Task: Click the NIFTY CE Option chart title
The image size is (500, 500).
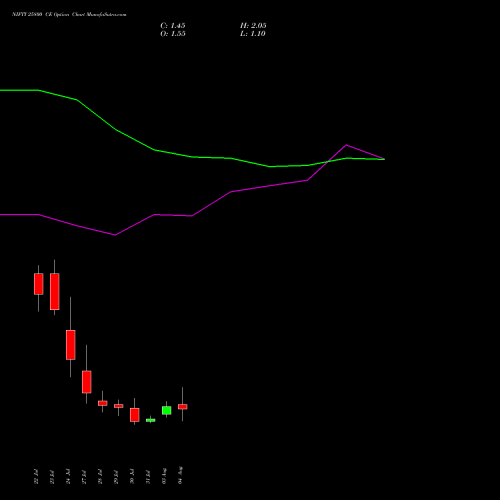Action: (x=69, y=15)
